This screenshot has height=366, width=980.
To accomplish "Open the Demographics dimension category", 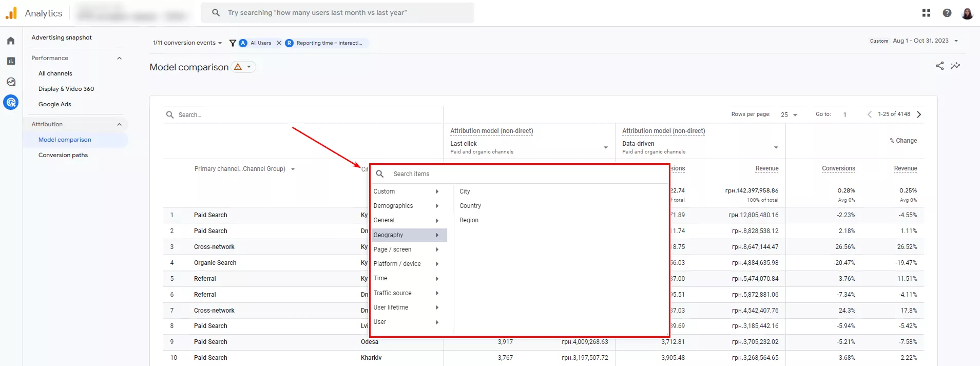I will [409, 206].
